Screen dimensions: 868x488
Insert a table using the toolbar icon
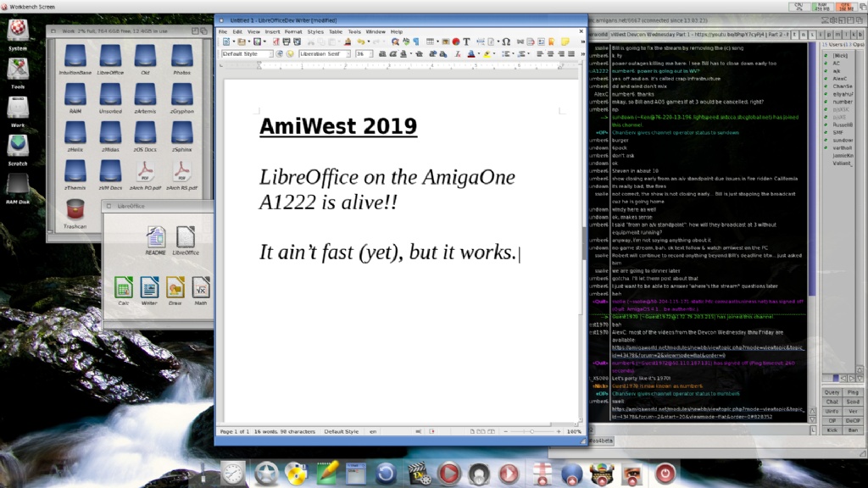coord(430,42)
